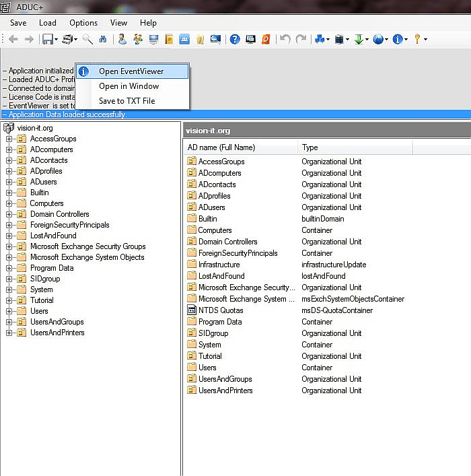
Task: Click the 'AD name (Full Name)' column header
Action: pos(240,147)
